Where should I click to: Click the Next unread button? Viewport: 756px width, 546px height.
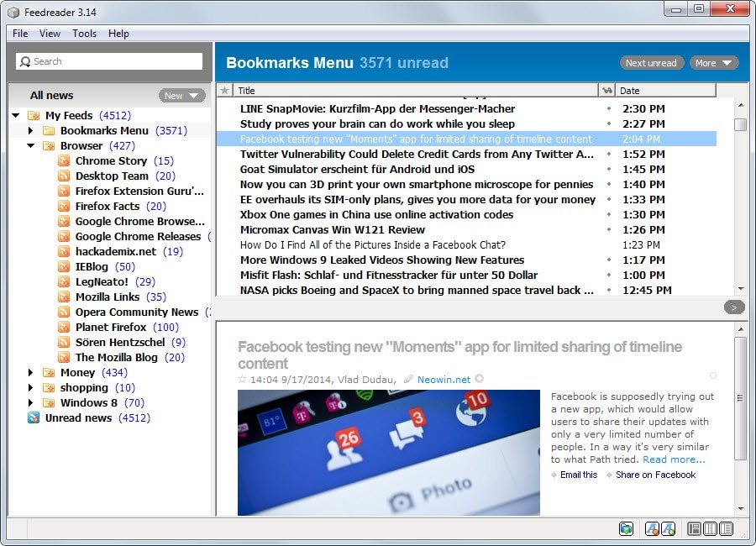651,63
